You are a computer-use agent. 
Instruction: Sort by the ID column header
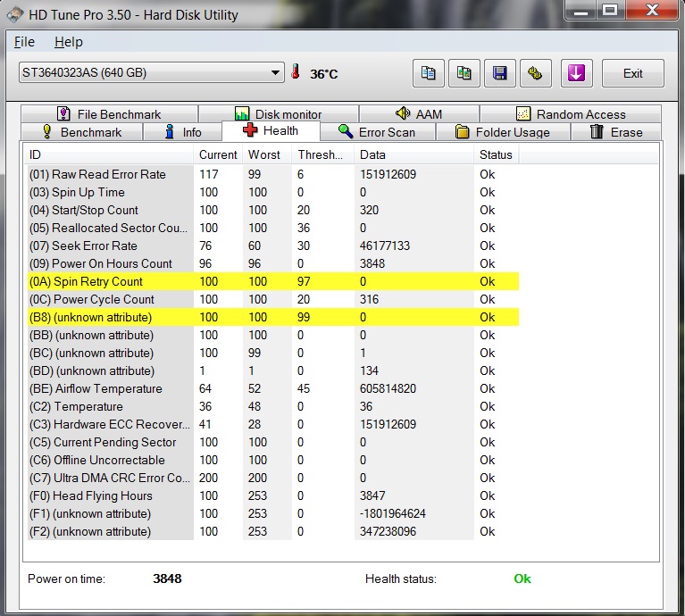point(108,154)
